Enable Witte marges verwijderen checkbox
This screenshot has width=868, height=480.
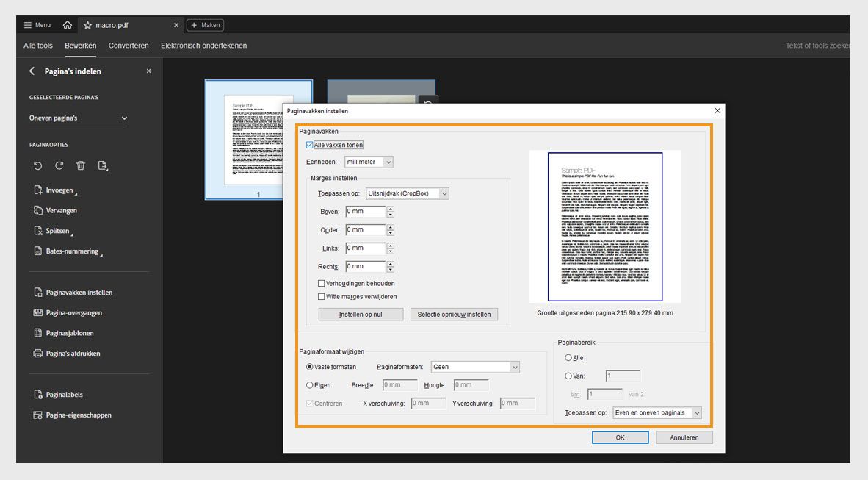point(321,296)
